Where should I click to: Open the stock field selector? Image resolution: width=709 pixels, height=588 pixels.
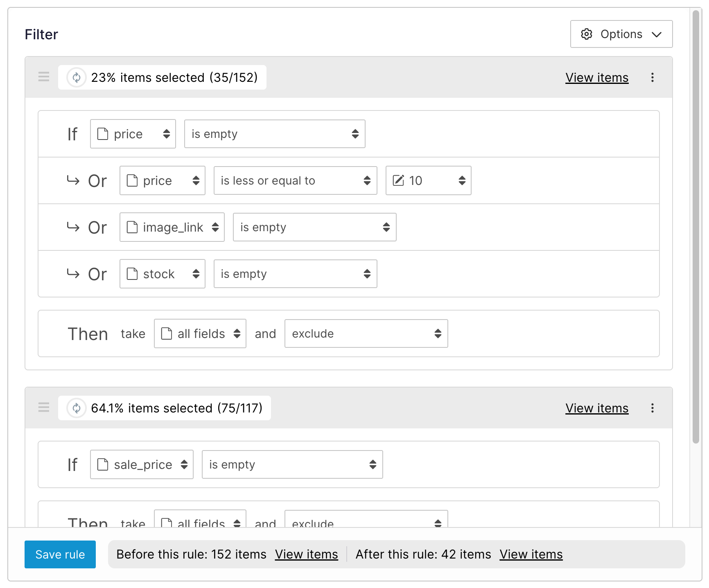pos(162,274)
